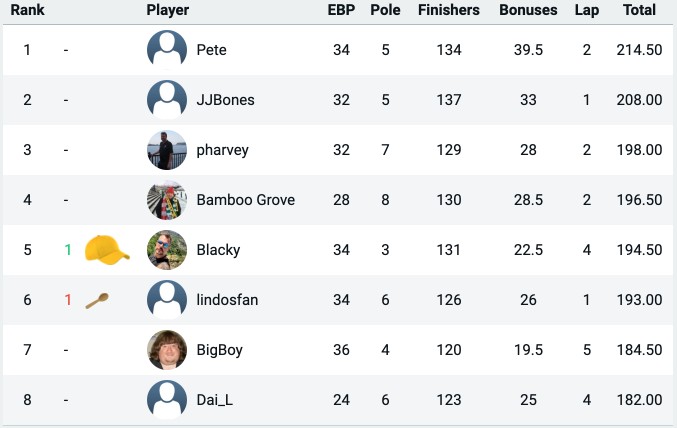Sort by the Finishers column header
The height and width of the screenshot is (428, 677).
449,10
